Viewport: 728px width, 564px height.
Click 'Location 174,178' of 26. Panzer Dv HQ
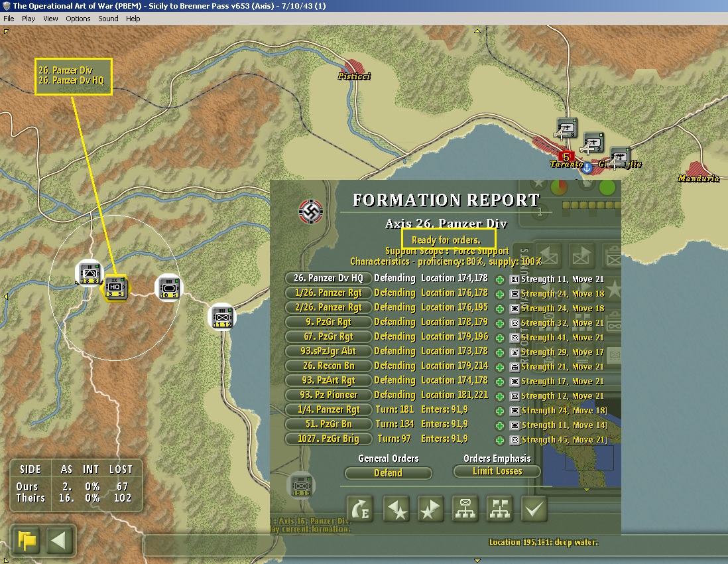pos(454,278)
